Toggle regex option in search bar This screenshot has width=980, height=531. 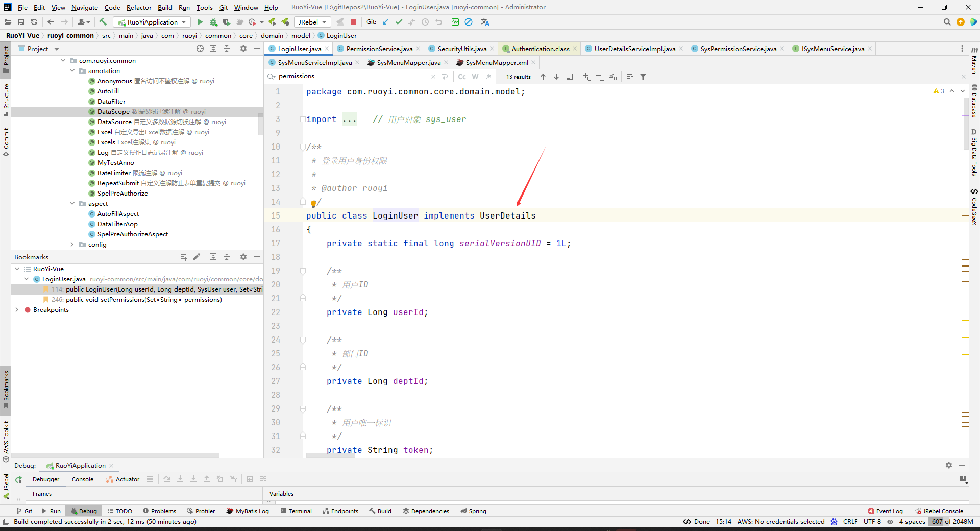[x=488, y=77]
